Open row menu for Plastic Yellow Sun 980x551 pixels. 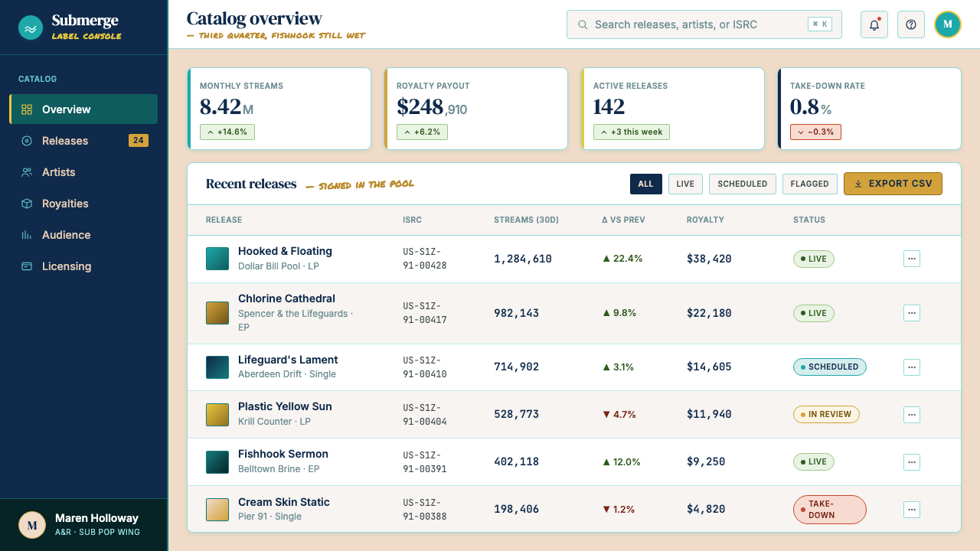[912, 415]
